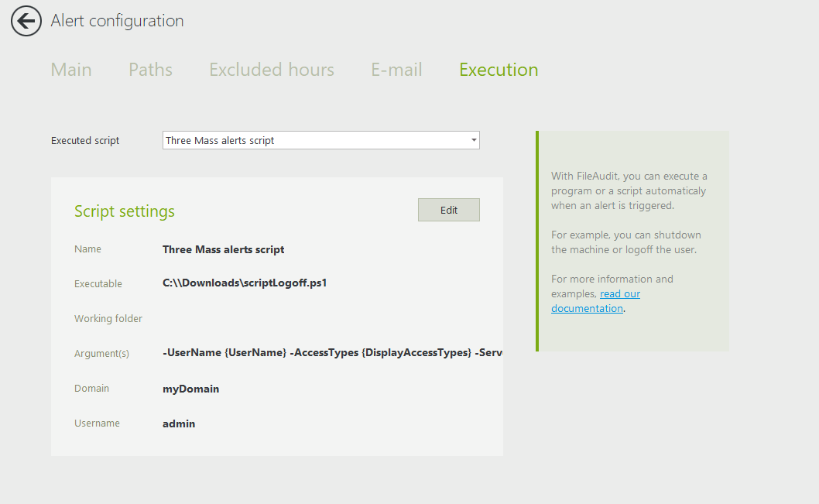The width and height of the screenshot is (819, 504).
Task: Click the back arrow icon
Action: click(26, 21)
